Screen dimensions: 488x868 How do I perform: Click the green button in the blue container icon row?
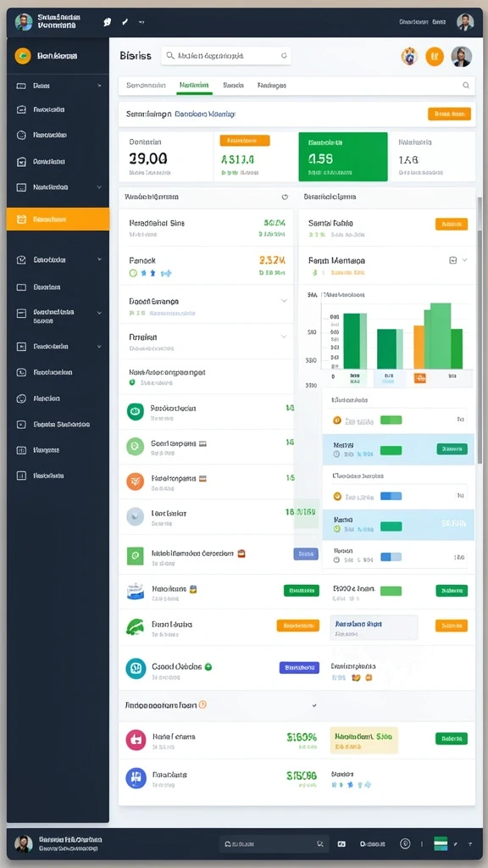pos(302,591)
